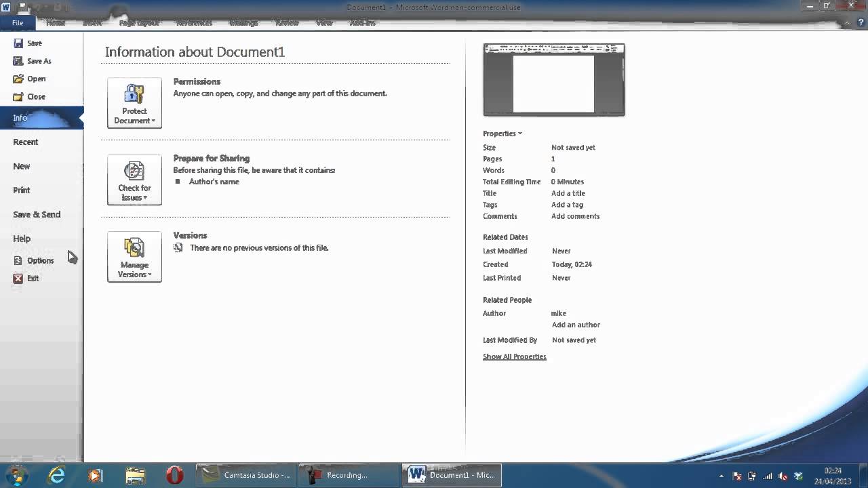This screenshot has height=488, width=868.
Task: Click the muted volume tray icon
Action: (x=783, y=476)
